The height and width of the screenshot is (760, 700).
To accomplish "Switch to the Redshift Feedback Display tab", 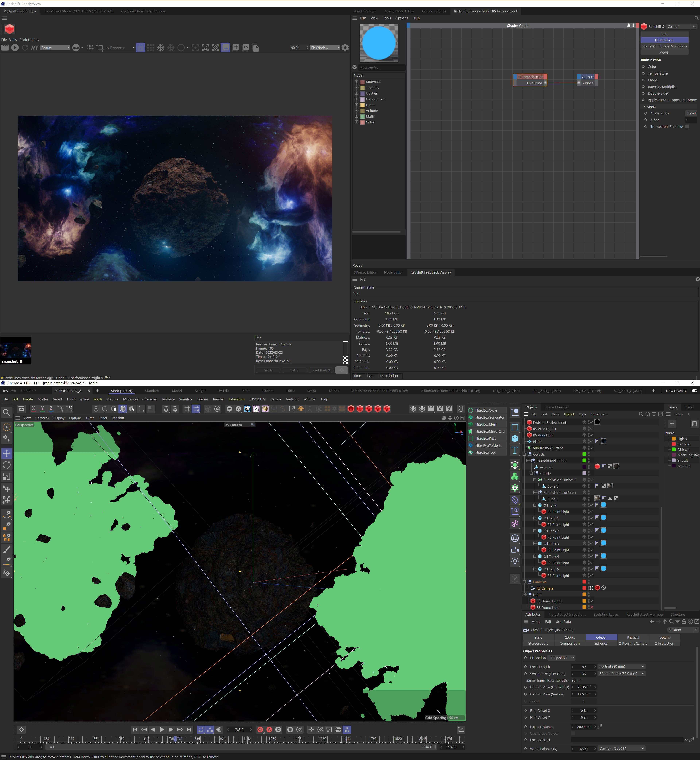I will 430,272.
